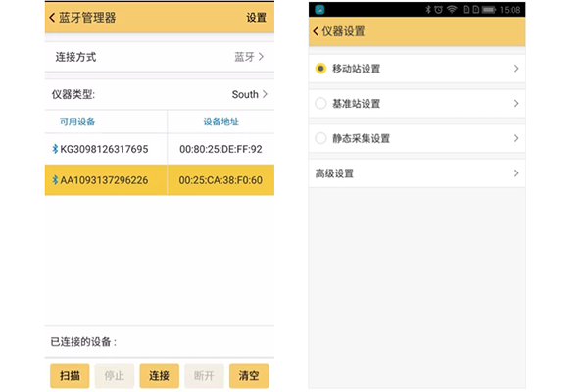The width and height of the screenshot is (588, 392).
Task: Tap back arrow in 仪器设置 header
Action: coord(317,31)
